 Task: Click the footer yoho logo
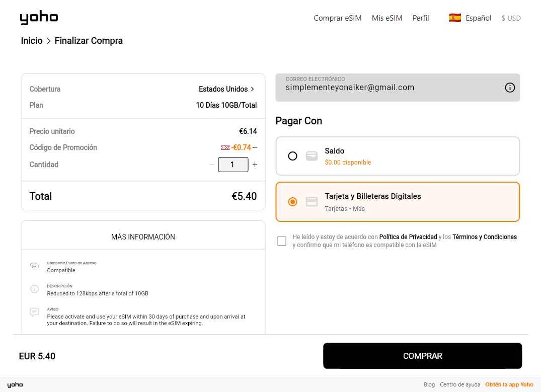click(x=15, y=384)
